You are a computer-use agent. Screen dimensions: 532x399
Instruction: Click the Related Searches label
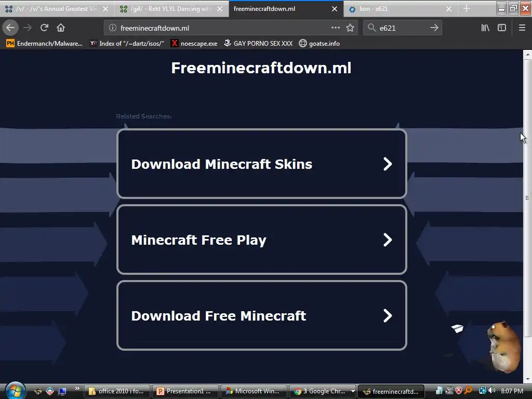coord(144,116)
